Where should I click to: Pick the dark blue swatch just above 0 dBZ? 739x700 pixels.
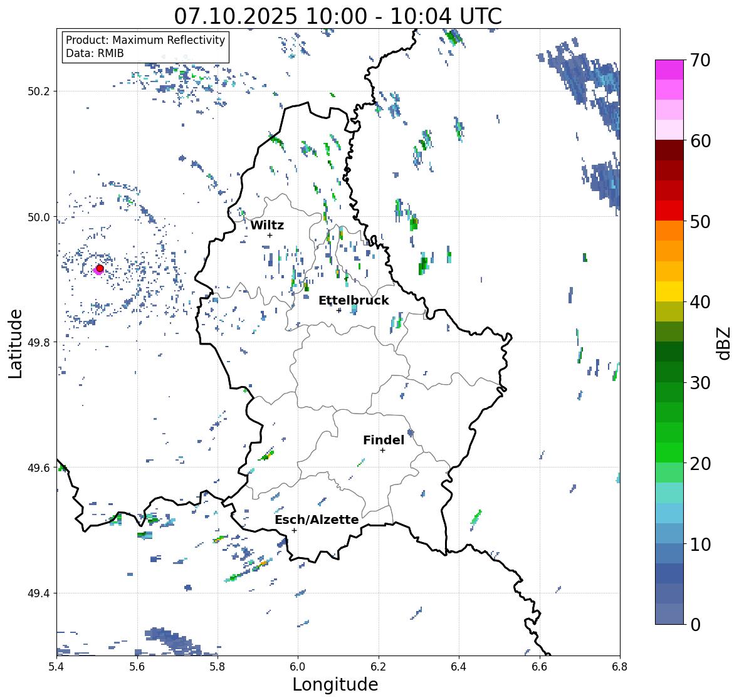pos(669,614)
